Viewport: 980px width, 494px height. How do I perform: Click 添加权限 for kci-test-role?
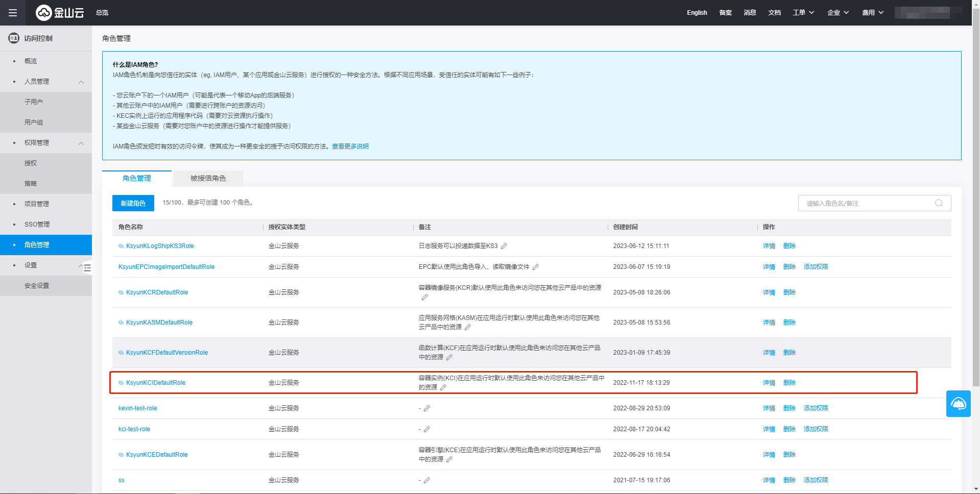816,429
